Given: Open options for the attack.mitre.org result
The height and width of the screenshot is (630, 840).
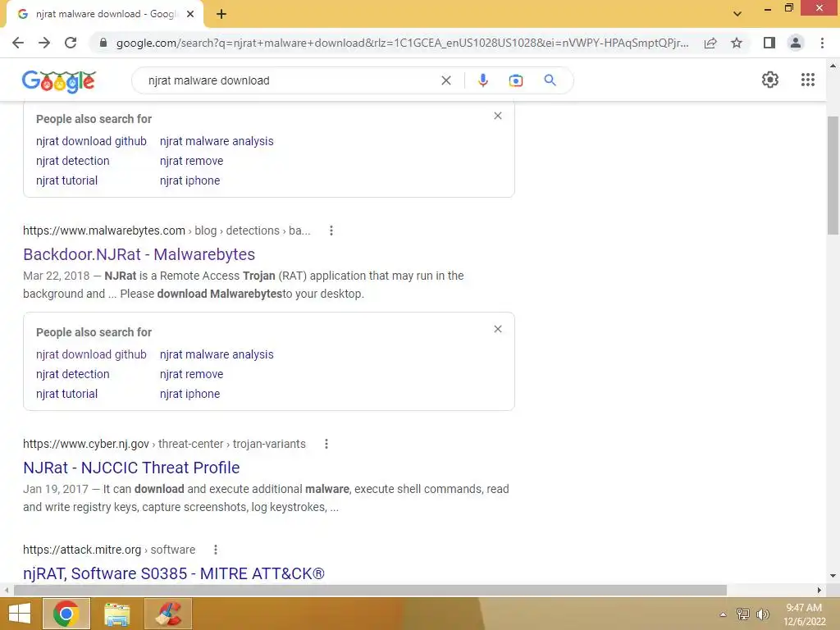Looking at the screenshot, I should click(216, 550).
